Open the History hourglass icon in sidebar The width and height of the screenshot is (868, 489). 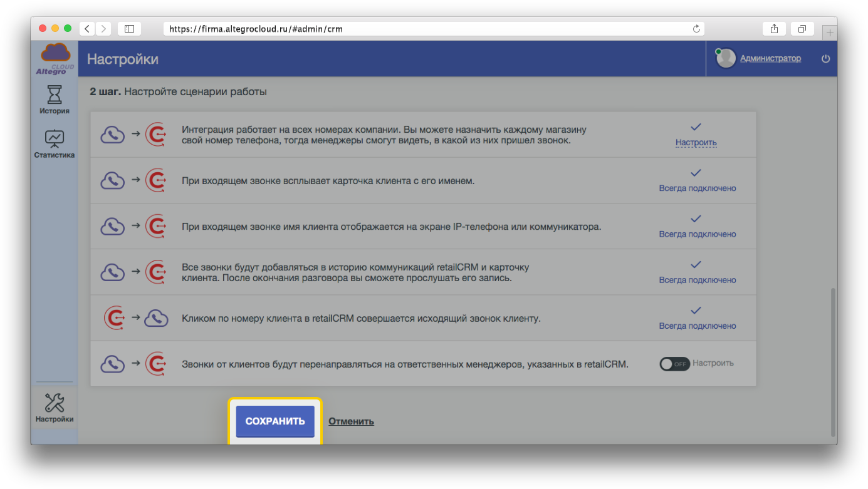pyautogui.click(x=55, y=95)
